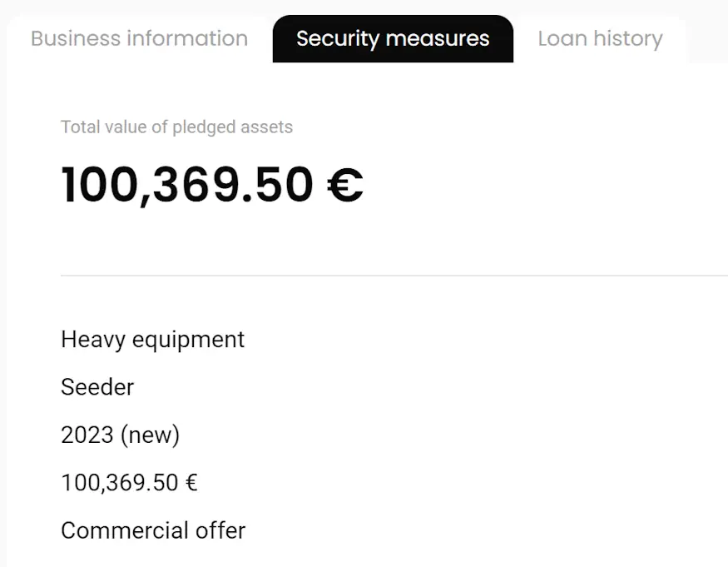Screen dimensions: 728x567
Task: Switch to the Business information tab
Action: tap(139, 39)
